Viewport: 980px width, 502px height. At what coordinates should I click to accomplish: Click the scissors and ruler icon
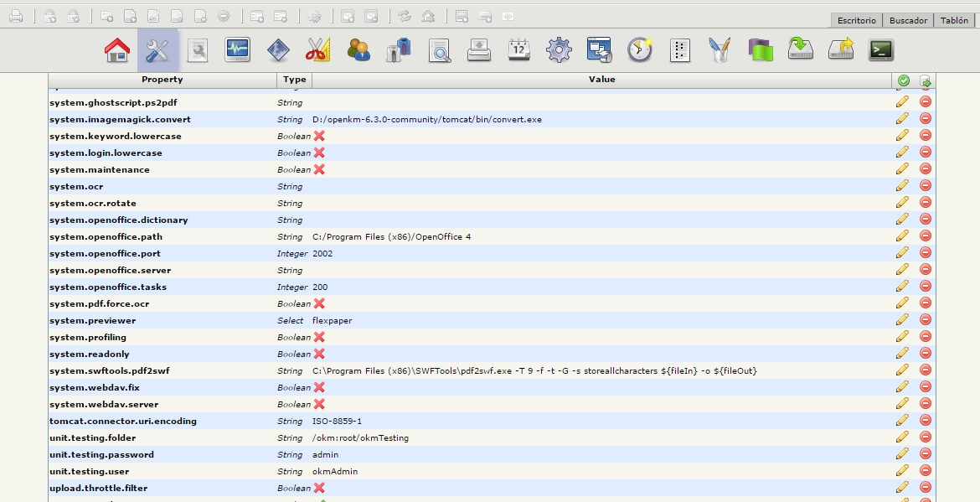pos(317,50)
